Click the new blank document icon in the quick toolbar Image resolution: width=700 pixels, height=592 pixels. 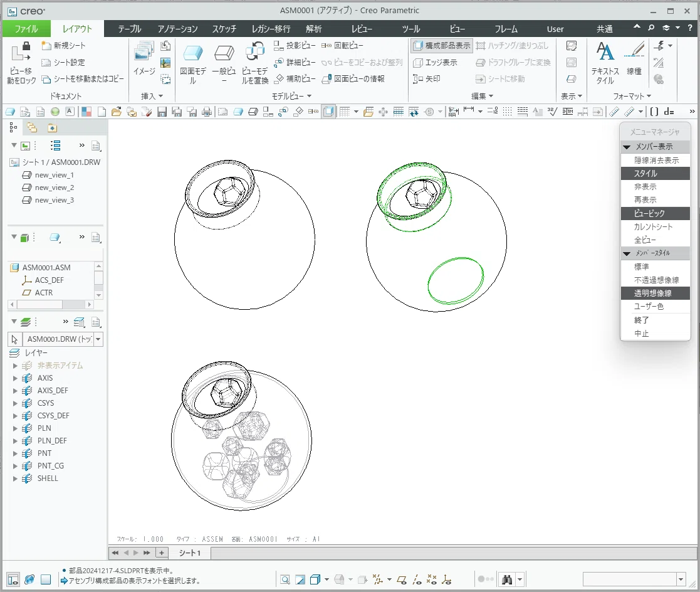(x=102, y=112)
